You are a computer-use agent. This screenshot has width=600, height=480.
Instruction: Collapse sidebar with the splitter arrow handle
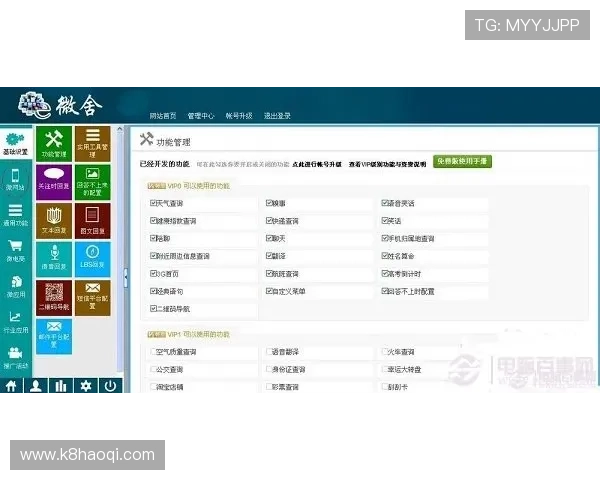(126, 278)
